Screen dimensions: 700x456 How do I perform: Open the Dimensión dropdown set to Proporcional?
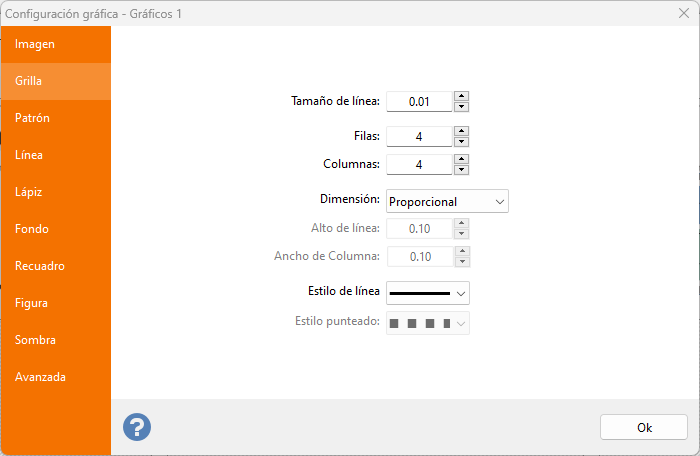pyautogui.click(x=447, y=201)
